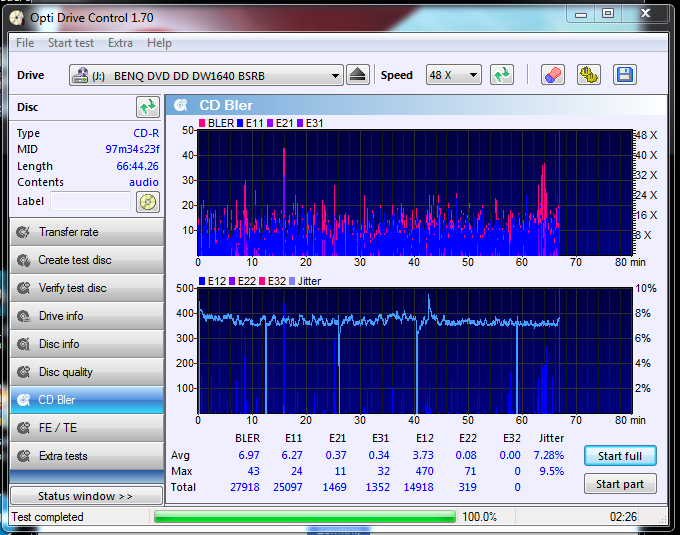This screenshot has height=535, width=680.
Task: Click the BLER legend color swatch
Action: point(202,123)
